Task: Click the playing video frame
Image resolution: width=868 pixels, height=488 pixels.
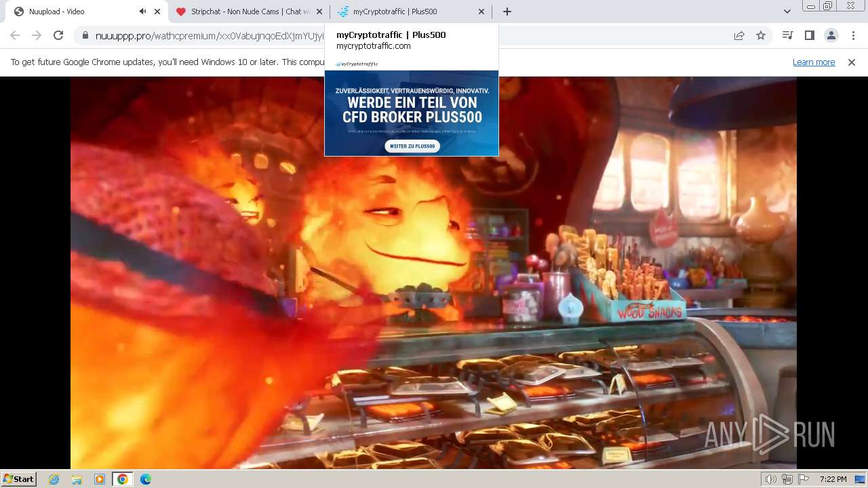Action: pyautogui.click(x=433, y=272)
